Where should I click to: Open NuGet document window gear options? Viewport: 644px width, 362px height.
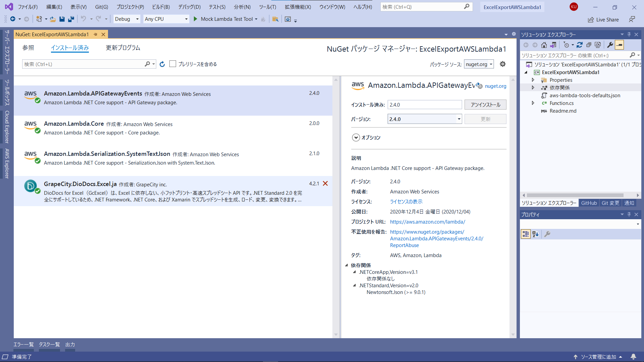pos(514,34)
